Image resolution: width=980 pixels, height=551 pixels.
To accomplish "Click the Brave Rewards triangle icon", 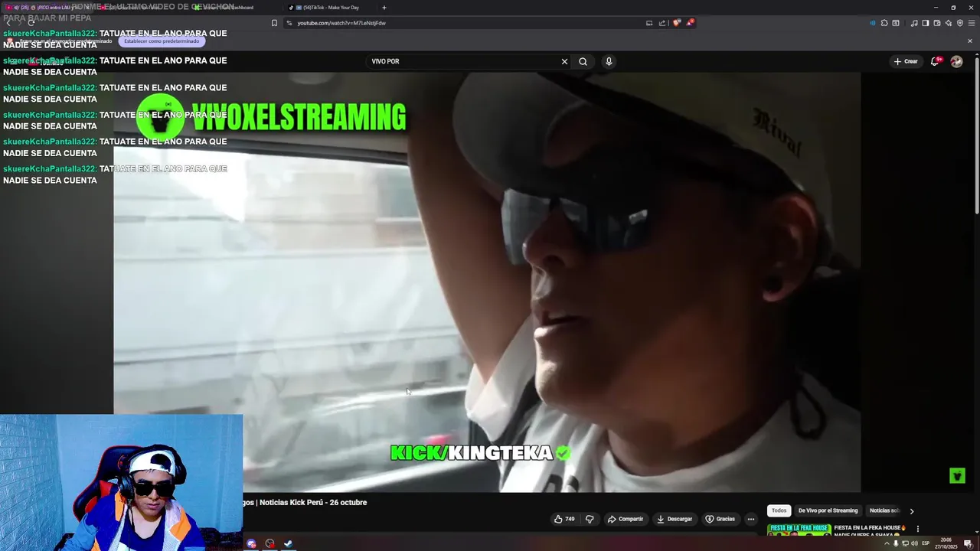I will (x=690, y=23).
